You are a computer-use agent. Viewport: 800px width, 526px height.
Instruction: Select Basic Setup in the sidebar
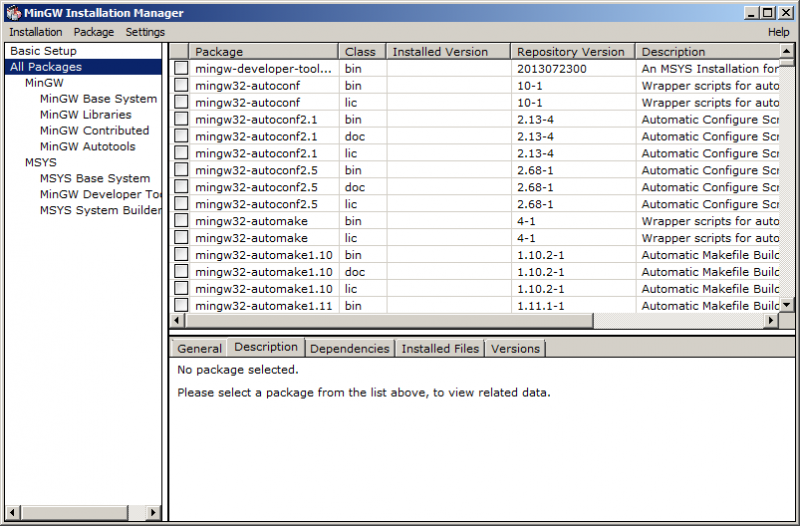click(x=43, y=51)
